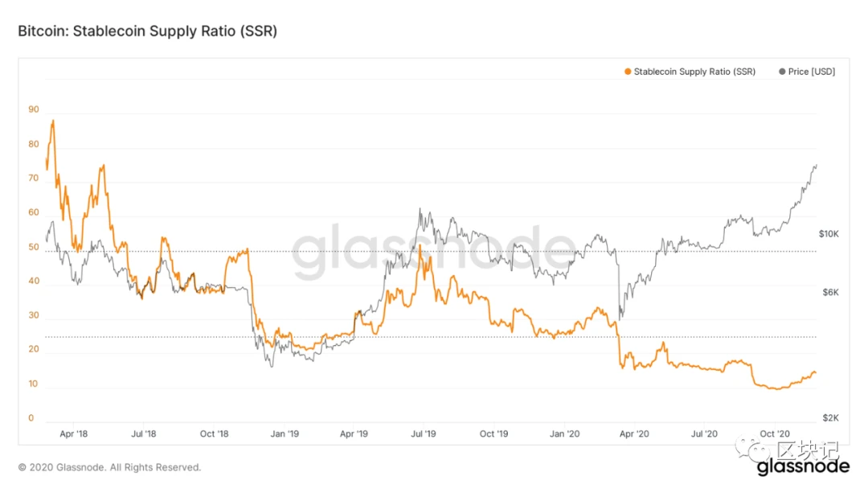Click the 区块记 Chinese watermark text
Screen dimensions: 868x489
tap(809, 450)
